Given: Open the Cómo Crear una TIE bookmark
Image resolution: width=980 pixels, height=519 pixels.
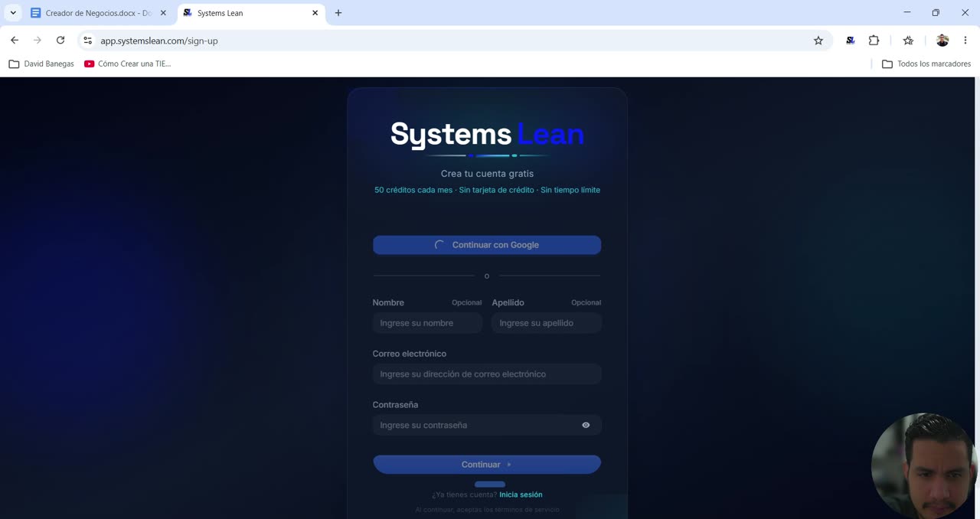Looking at the screenshot, I should click(x=128, y=64).
